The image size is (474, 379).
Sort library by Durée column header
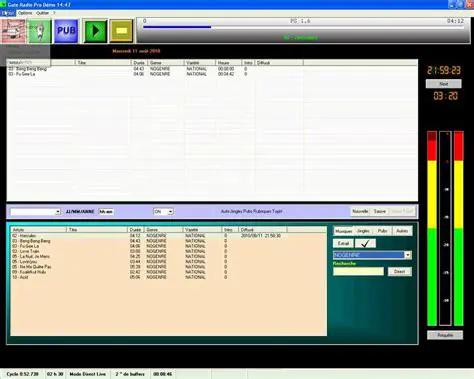(136, 230)
